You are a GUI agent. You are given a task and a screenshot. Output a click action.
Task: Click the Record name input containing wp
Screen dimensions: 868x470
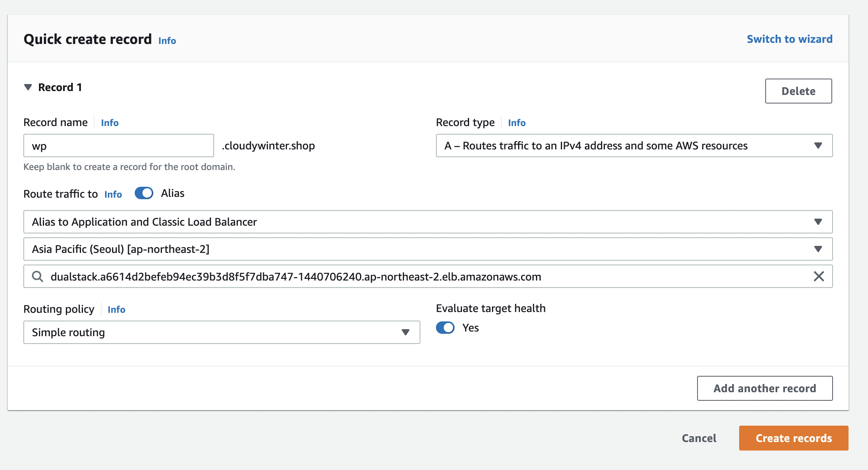pyautogui.click(x=118, y=146)
